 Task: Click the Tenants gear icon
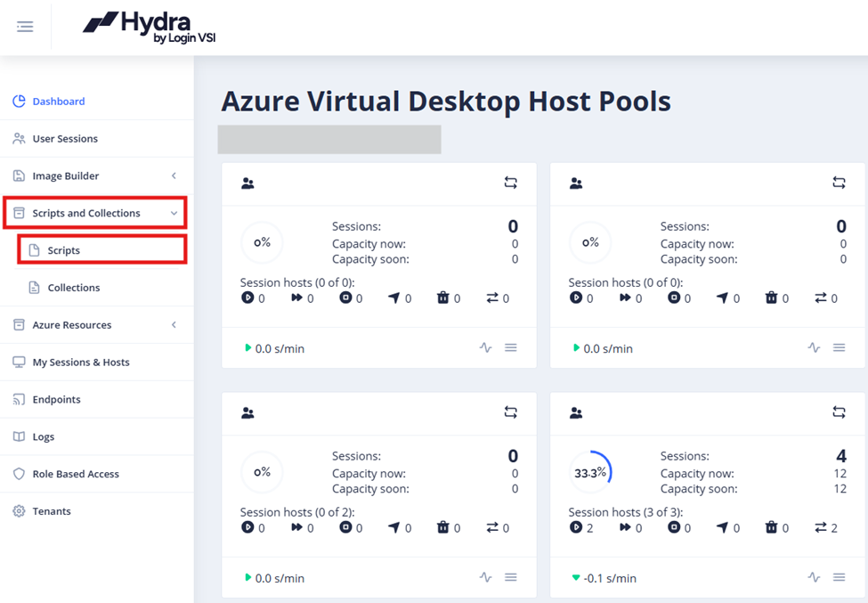[19, 511]
